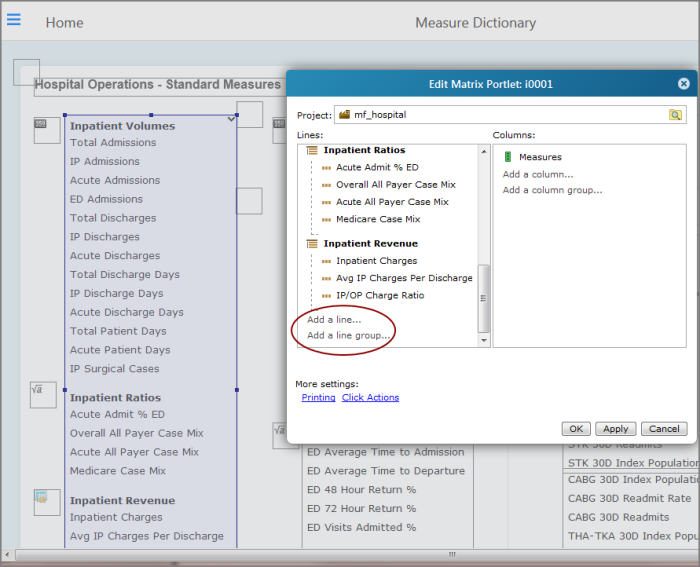Viewport: 700px width, 567px height.
Task: Select Medicare Case Mix in Lines tree
Action: 378,219
